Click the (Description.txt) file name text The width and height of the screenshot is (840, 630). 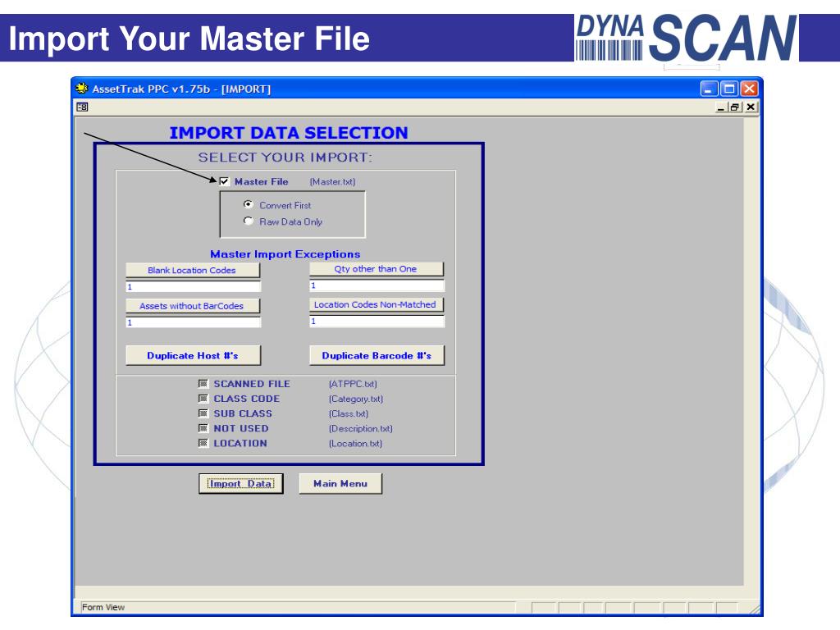point(361,428)
